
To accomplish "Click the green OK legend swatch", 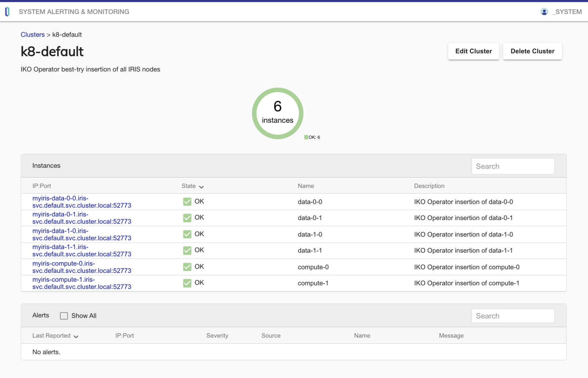I will click(306, 137).
